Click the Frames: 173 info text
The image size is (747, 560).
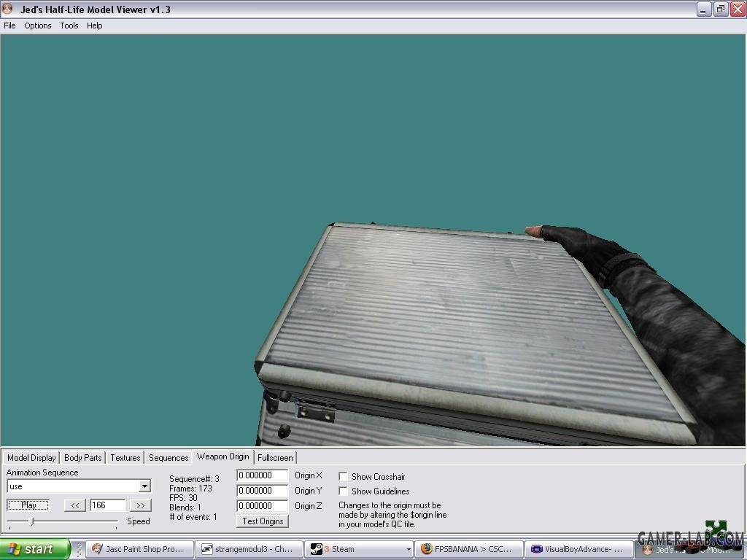[190, 489]
